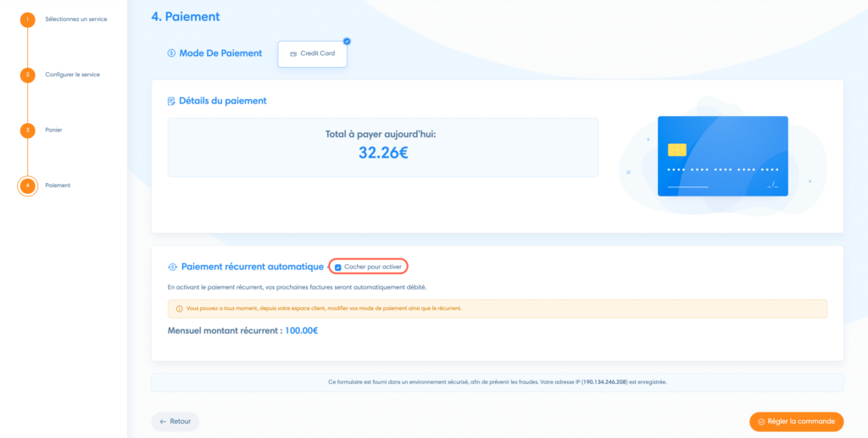Click the 'Cocher pour activer' label text
The width and height of the screenshot is (868, 438).
[373, 267]
